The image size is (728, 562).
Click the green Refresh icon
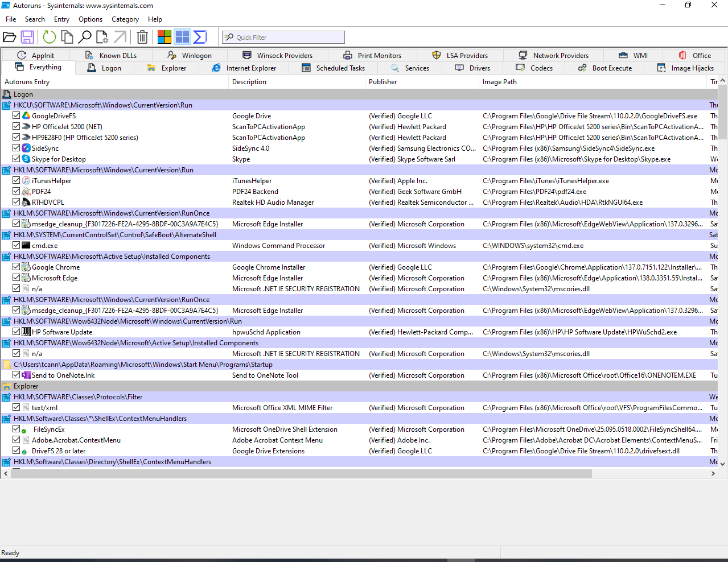(x=50, y=38)
